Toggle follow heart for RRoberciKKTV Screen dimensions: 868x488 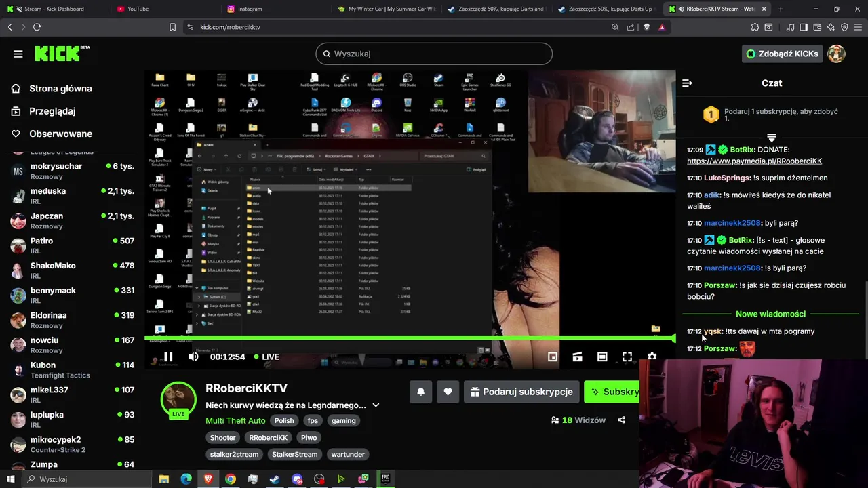[448, 392]
